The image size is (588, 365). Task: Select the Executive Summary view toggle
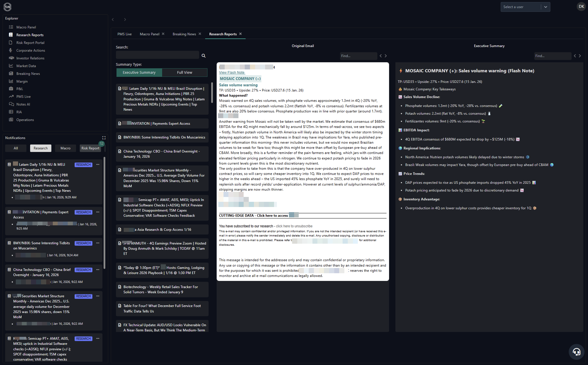tap(139, 72)
